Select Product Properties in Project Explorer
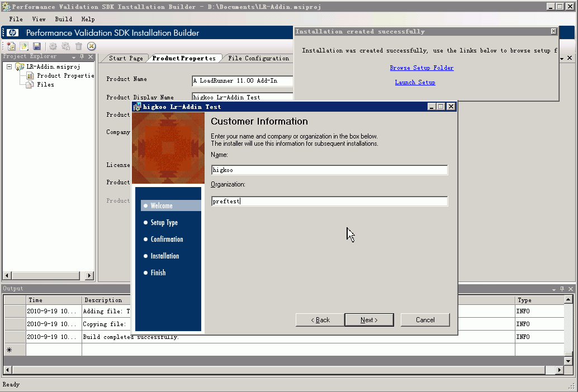Image resolution: width=578 pixels, height=392 pixels. (x=65, y=75)
